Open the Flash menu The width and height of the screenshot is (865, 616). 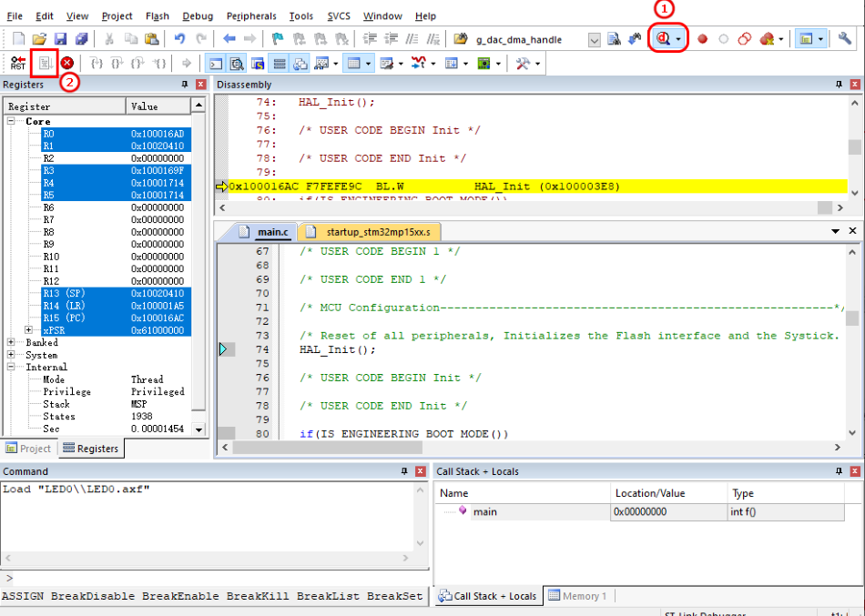tap(158, 16)
